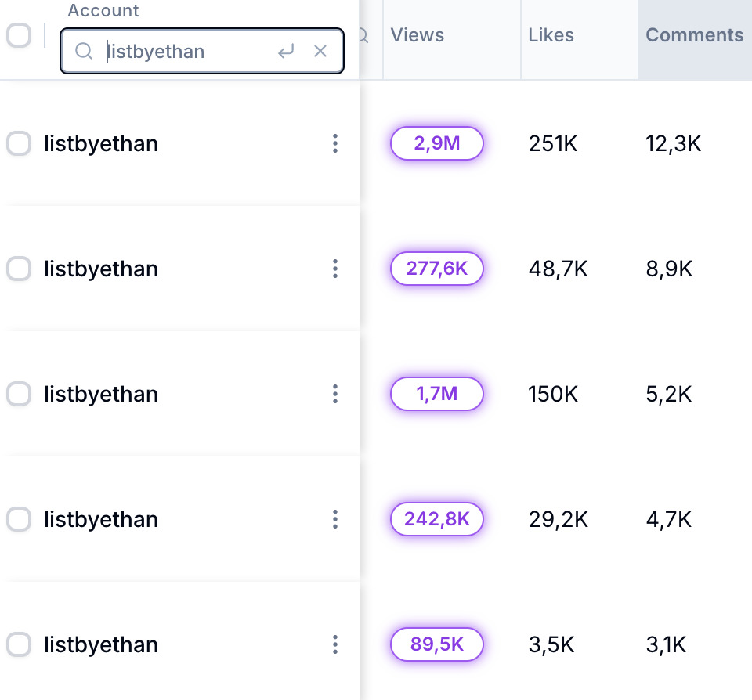Click the 277,6K views badge
This screenshot has height=700, width=752.
[437, 269]
